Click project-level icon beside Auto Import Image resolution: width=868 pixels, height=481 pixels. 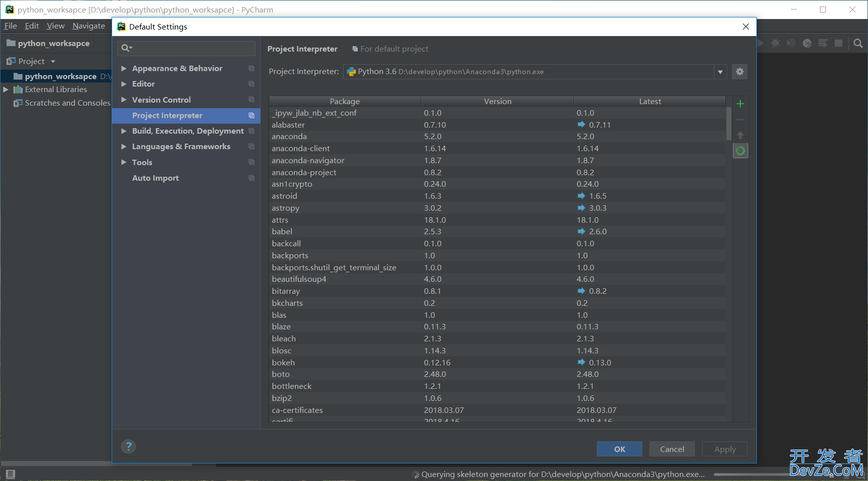(251, 178)
